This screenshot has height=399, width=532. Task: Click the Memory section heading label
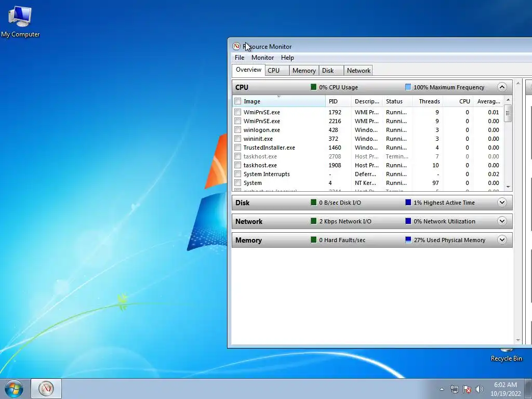coord(248,240)
